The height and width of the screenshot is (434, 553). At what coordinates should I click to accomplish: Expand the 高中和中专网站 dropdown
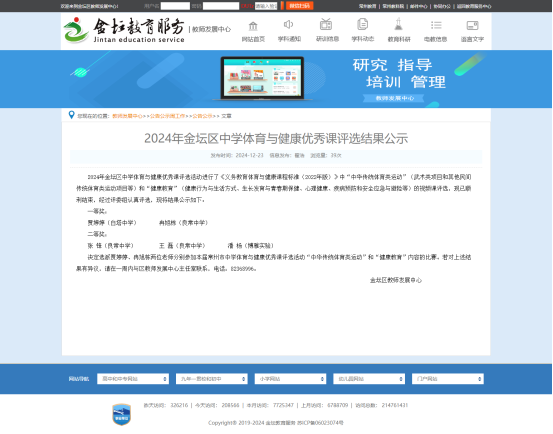(133, 379)
